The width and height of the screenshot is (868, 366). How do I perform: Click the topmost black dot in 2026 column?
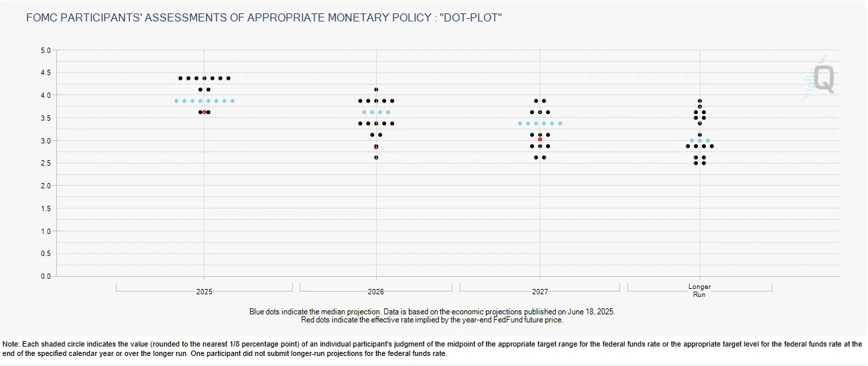click(x=376, y=89)
